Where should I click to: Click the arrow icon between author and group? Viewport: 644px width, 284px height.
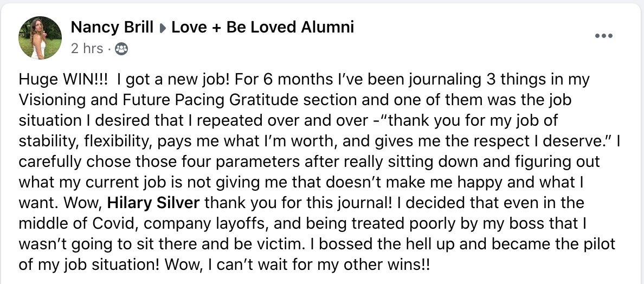coord(163,28)
